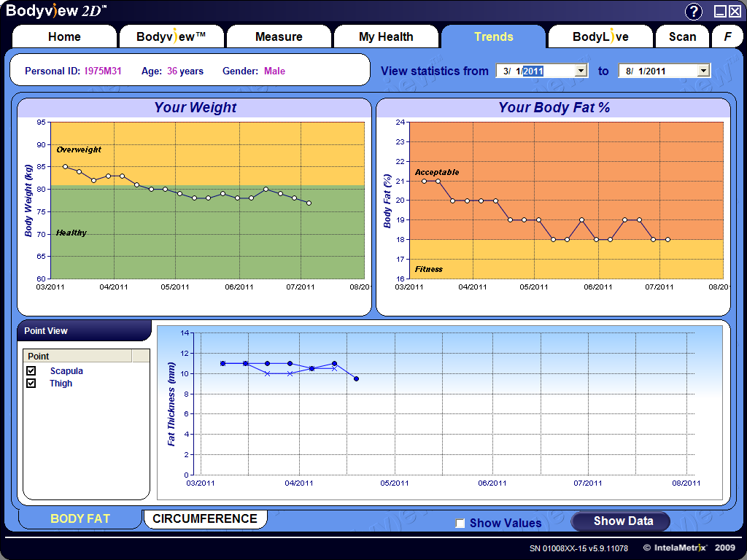Click the Gender value Male
This screenshot has height=560, width=747.
(274, 71)
